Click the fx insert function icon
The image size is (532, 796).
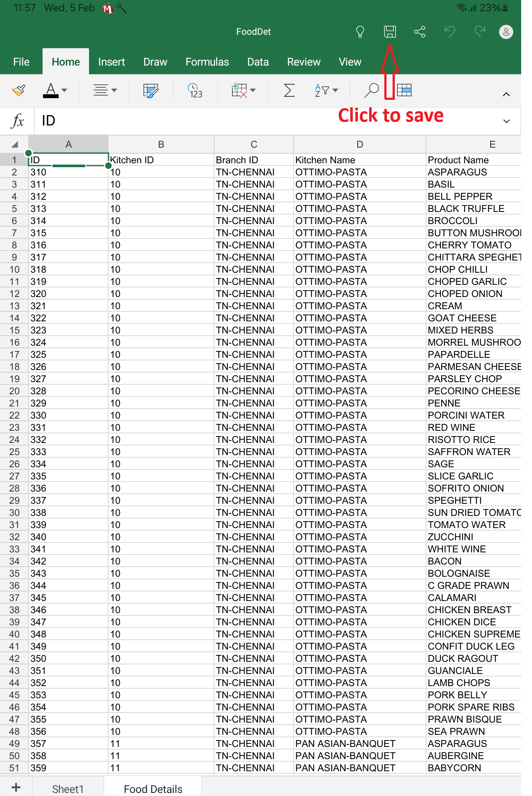point(17,120)
